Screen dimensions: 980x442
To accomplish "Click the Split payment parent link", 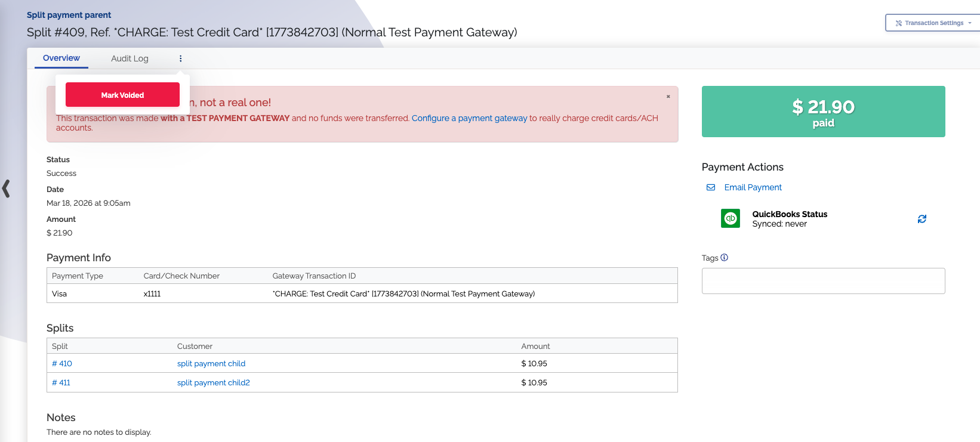I will pyautogui.click(x=69, y=15).
